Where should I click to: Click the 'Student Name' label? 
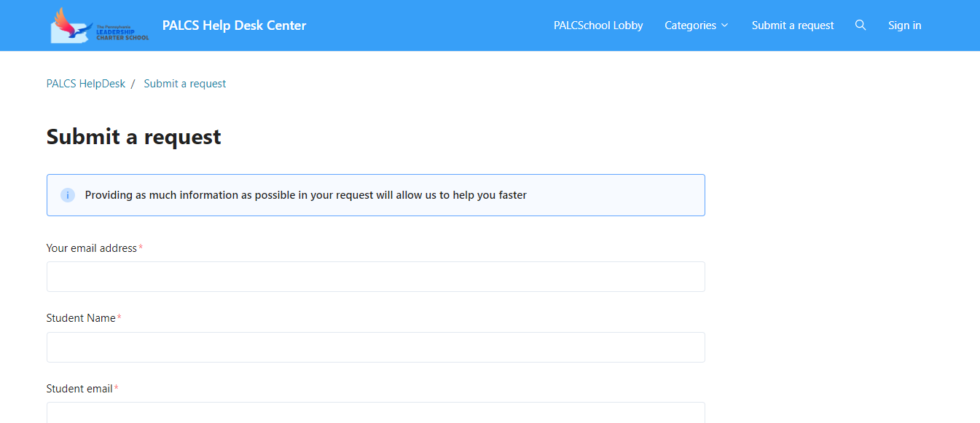coord(81,318)
